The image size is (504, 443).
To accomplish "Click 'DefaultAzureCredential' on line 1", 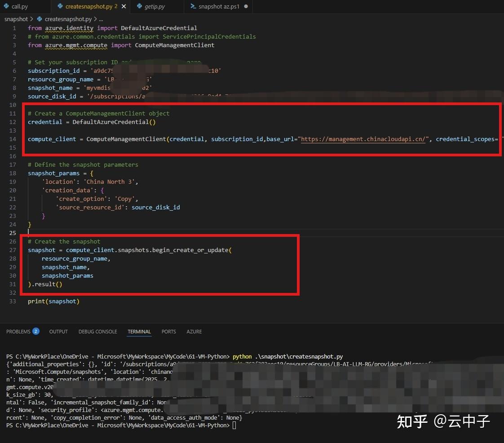I will tap(159, 28).
